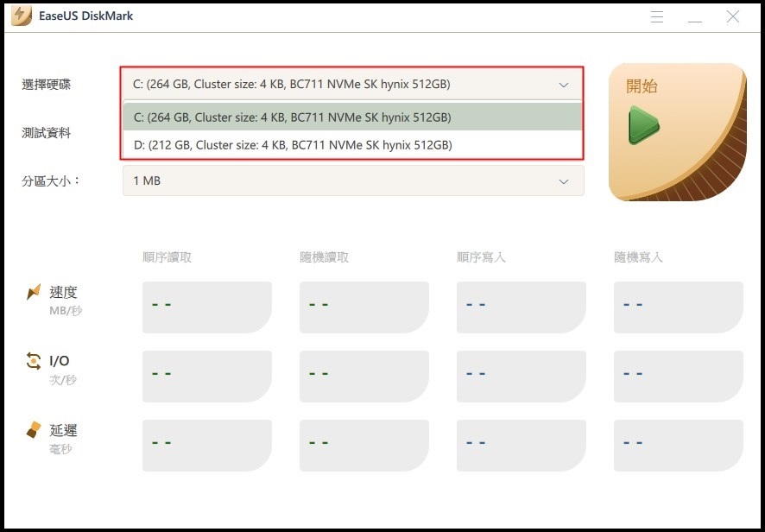Screen dimensions: 765x532
Task: Open the hamburger menu in title bar
Action: (657, 17)
